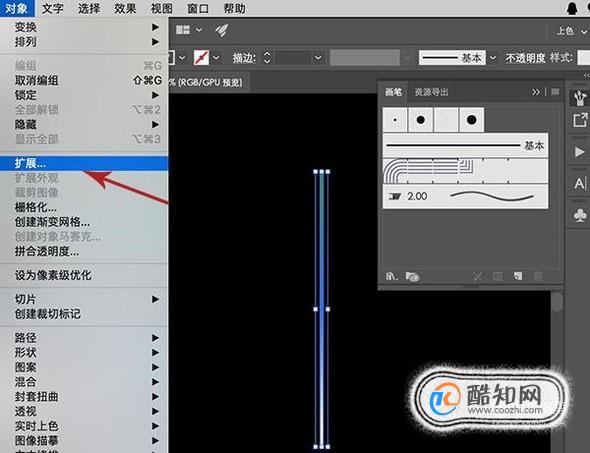590x453 pixels.
Task: Select the 2.00 calligraphic brush stroke
Action: pyautogui.click(x=465, y=196)
